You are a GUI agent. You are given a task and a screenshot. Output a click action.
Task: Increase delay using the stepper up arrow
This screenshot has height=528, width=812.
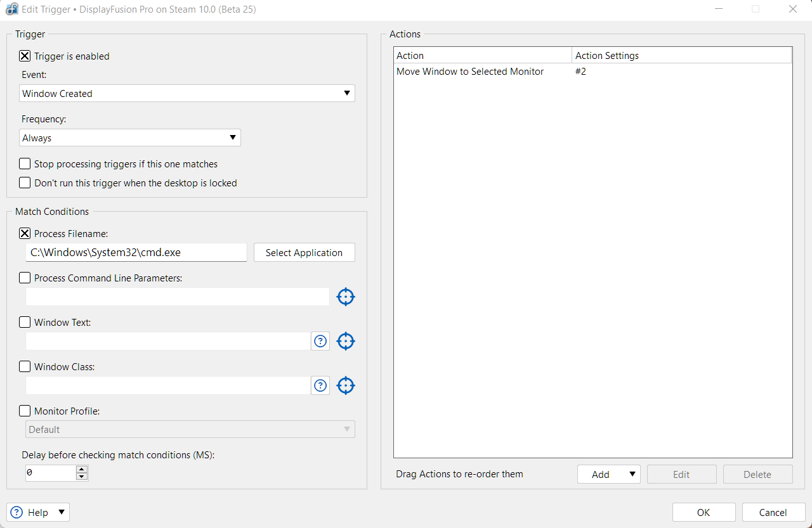[82, 469]
